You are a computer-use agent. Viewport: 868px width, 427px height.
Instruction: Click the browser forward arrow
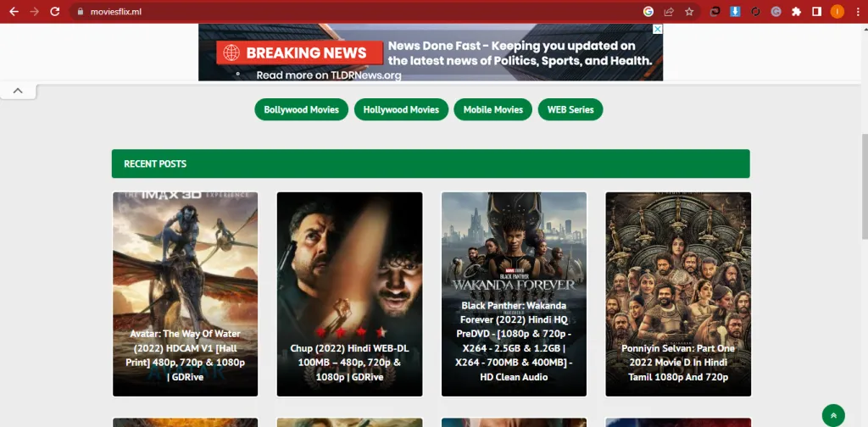(34, 12)
